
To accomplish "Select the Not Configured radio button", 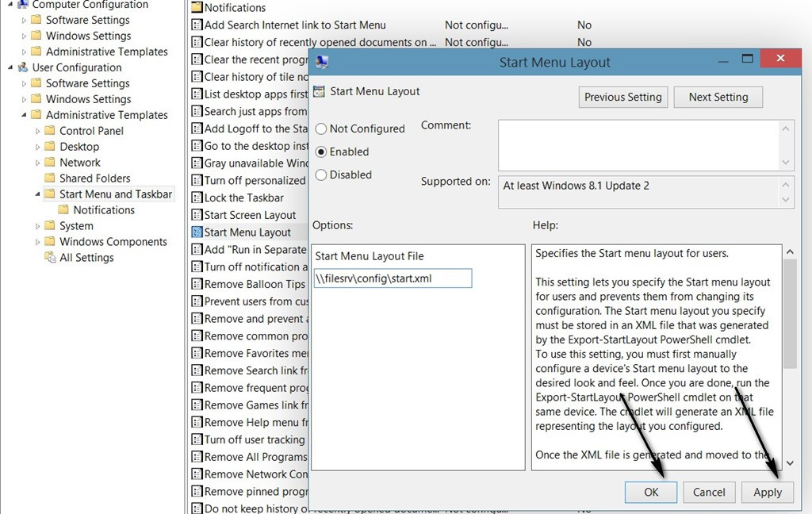I will (321, 128).
